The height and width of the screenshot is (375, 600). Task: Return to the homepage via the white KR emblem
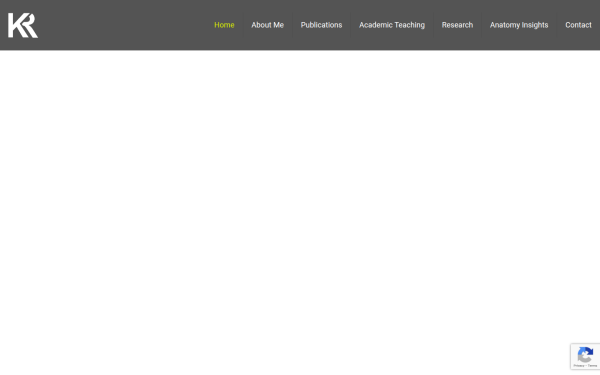(x=23, y=25)
